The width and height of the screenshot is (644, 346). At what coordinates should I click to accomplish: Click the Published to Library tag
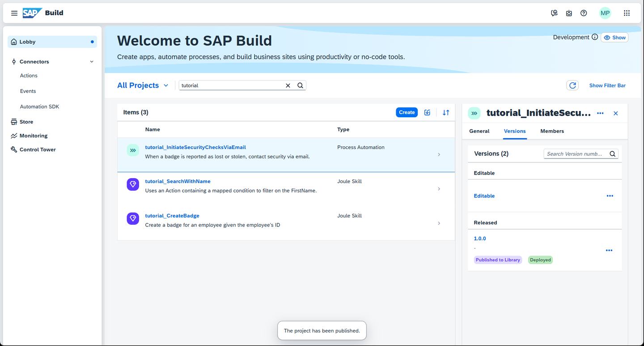[x=498, y=260]
